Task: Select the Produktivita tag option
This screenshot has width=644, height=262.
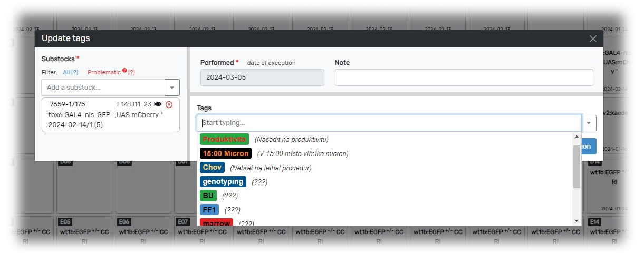Action: click(x=224, y=140)
